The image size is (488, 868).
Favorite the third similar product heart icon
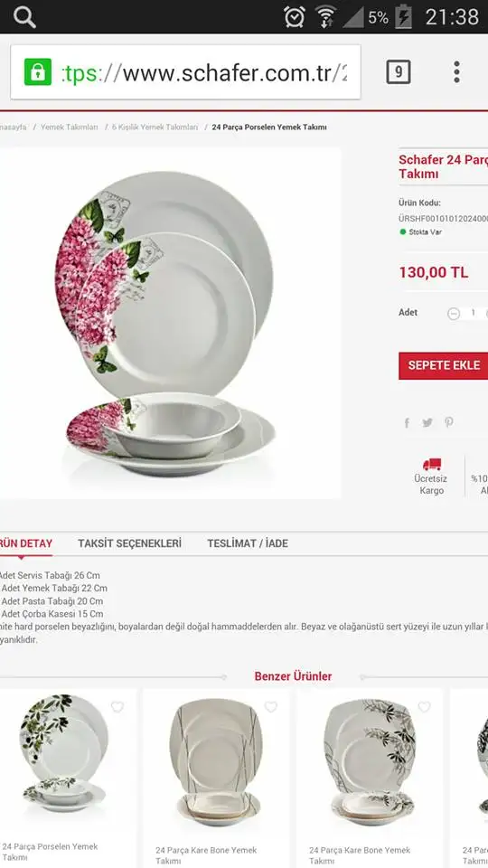(424, 707)
